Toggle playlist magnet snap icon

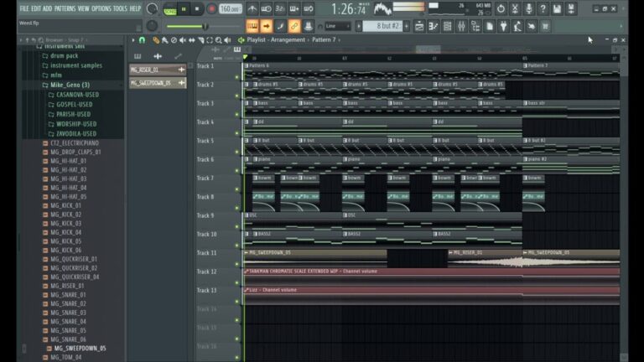142,40
